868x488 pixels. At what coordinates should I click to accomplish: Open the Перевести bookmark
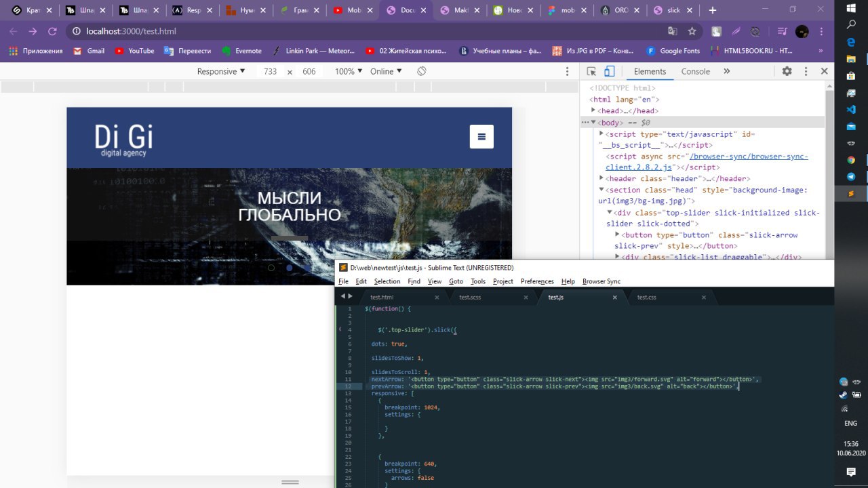pyautogui.click(x=187, y=51)
